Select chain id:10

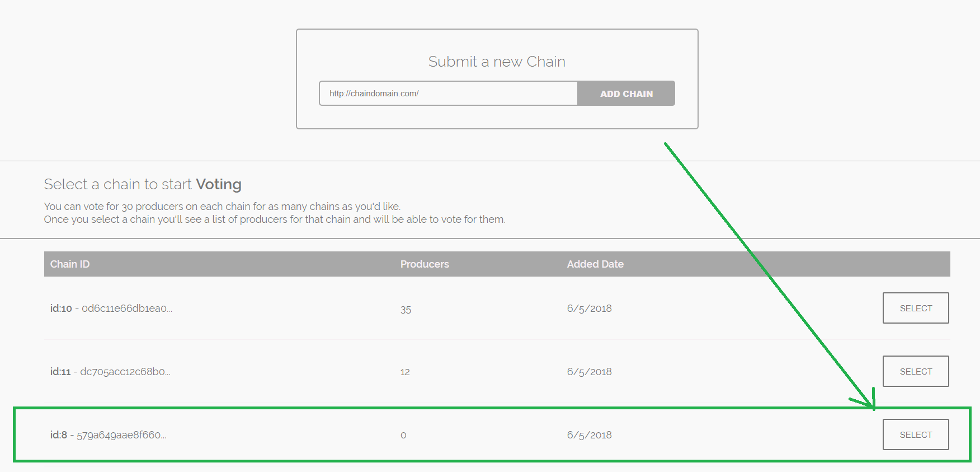coord(916,308)
